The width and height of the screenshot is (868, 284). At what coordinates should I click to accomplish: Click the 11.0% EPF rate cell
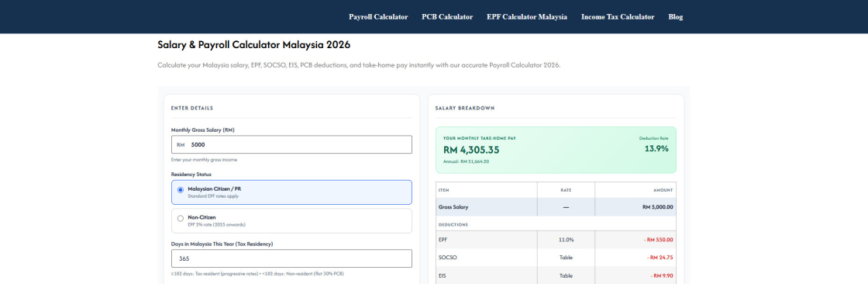click(x=566, y=240)
